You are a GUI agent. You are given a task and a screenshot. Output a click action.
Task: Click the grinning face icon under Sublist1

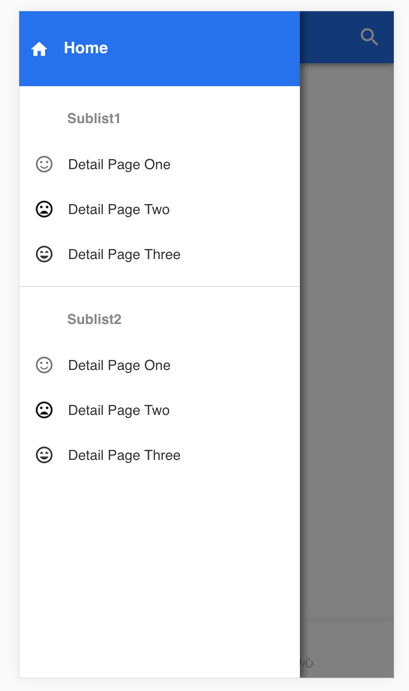[x=44, y=254]
